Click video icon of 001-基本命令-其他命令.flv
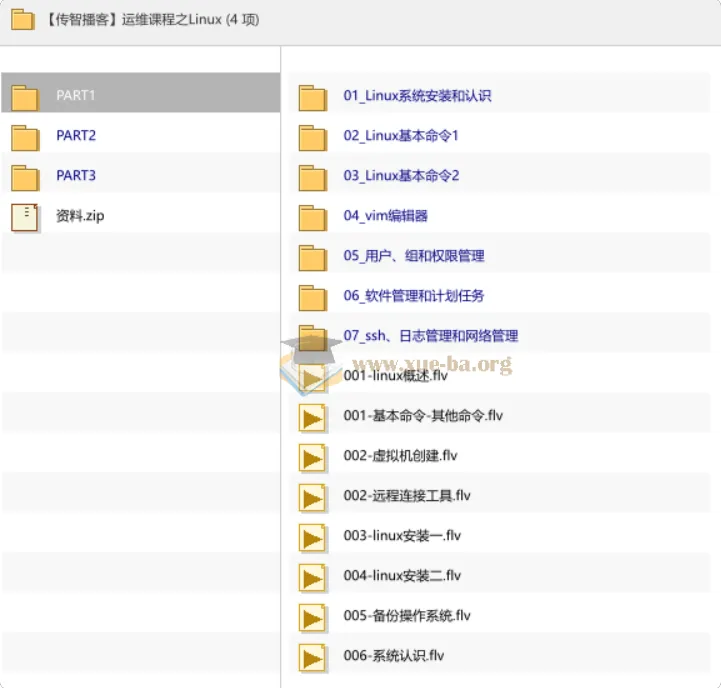 (313, 418)
